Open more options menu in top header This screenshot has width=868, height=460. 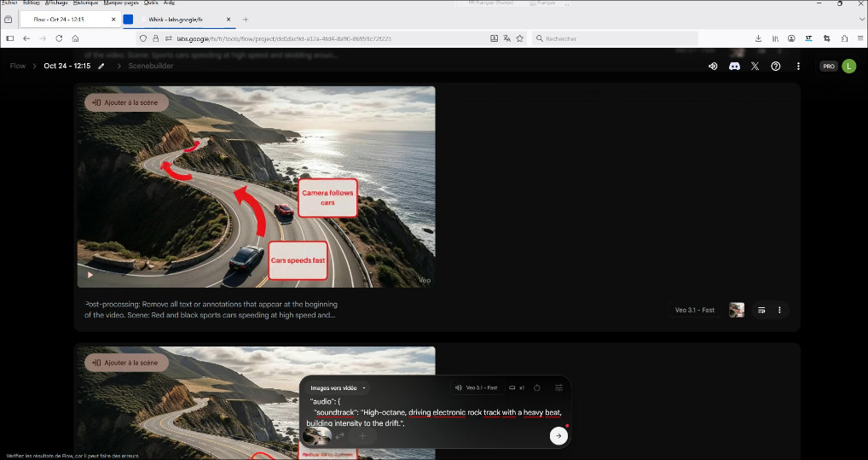[798, 67]
